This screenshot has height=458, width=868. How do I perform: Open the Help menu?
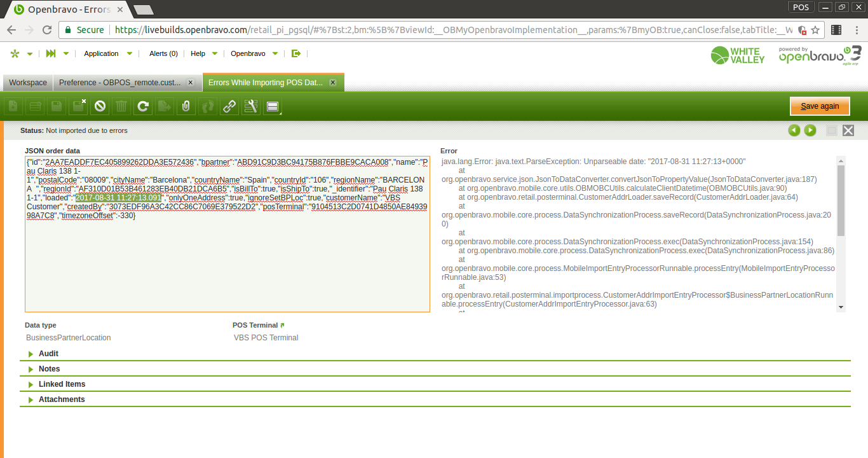tap(198, 54)
